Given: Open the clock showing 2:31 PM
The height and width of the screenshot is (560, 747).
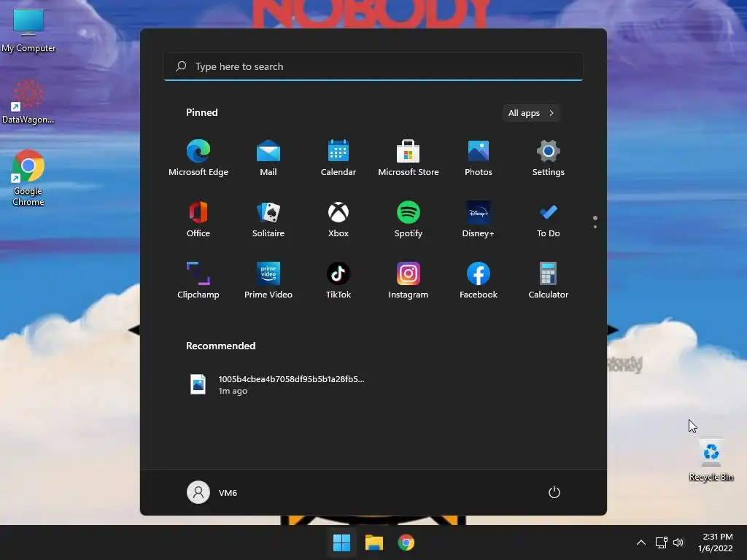Looking at the screenshot, I should coord(716,542).
